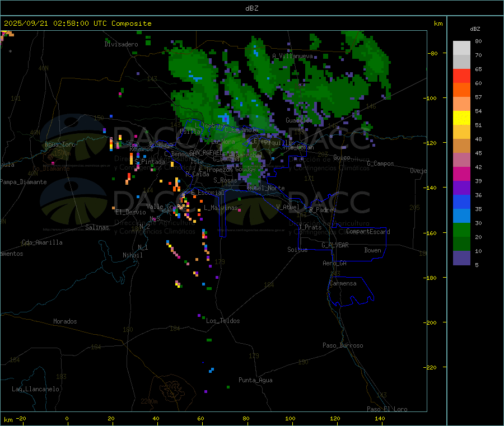
Task: Click the G_ALVEAR city label
Action: pos(335,245)
